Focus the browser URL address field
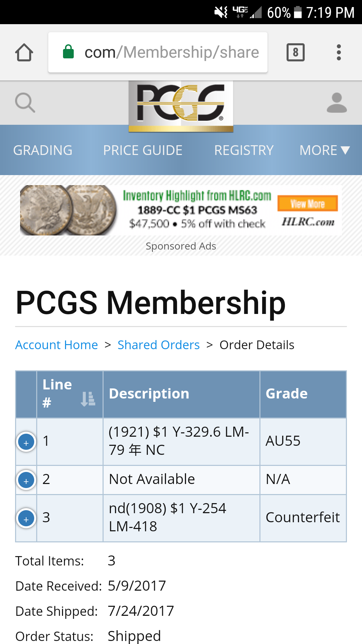 158,52
